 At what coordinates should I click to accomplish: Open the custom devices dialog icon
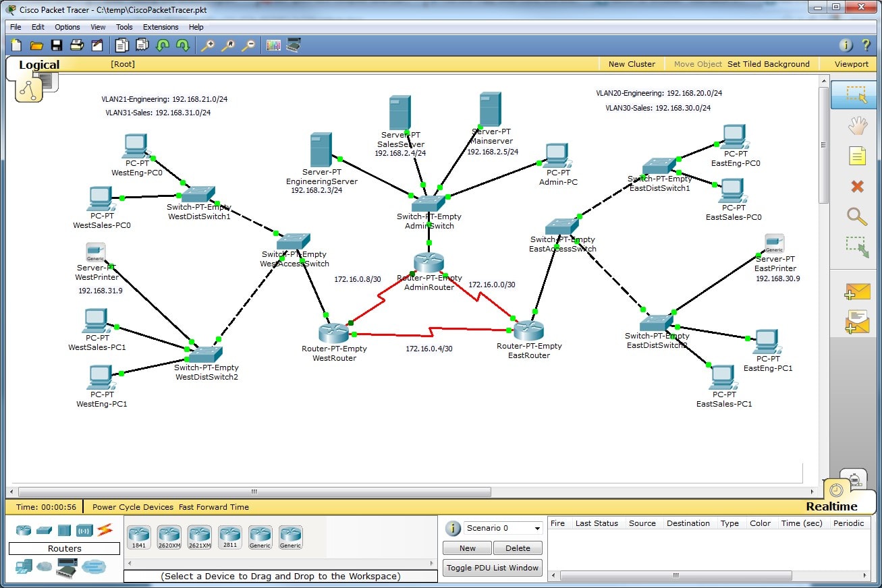click(x=294, y=45)
